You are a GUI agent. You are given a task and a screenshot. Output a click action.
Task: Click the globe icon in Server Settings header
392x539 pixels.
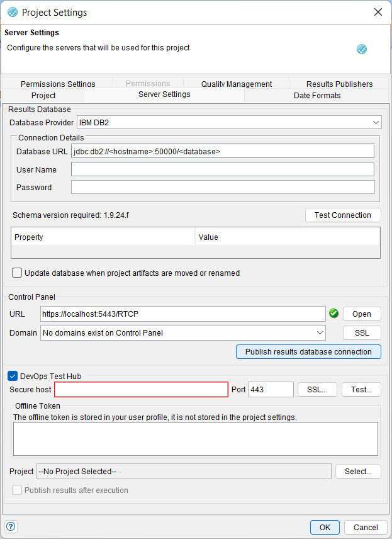pos(361,48)
